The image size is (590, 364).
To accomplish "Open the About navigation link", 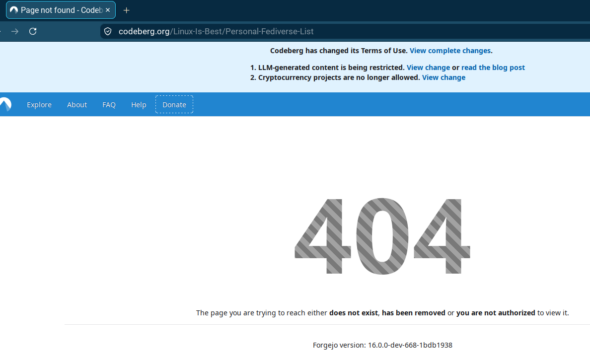I will pos(77,105).
